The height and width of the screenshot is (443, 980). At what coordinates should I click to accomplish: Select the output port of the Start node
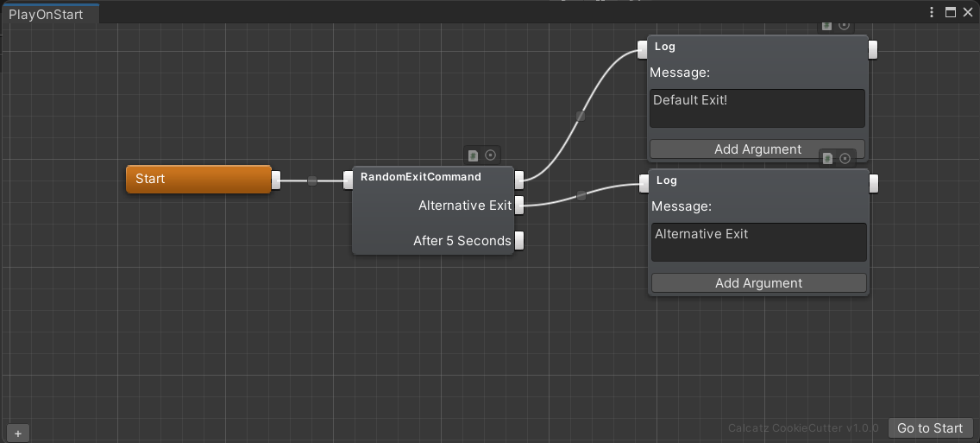point(276,180)
